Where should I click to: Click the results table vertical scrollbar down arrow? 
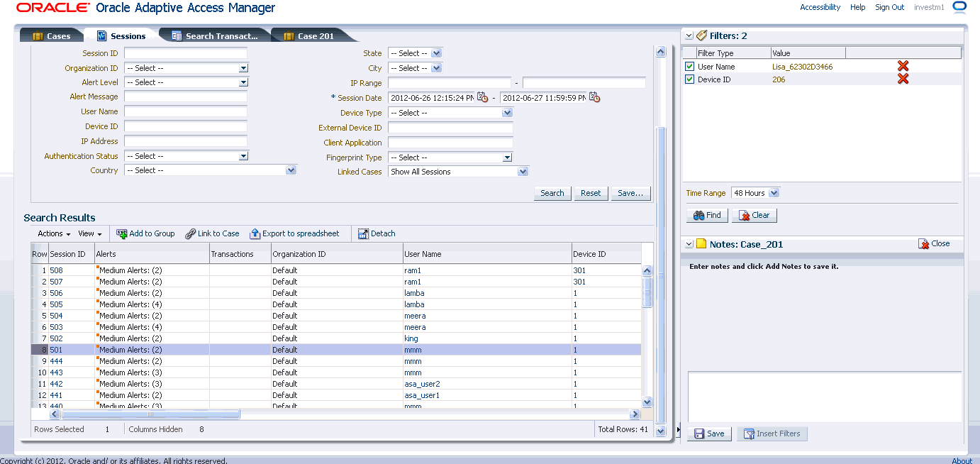(x=646, y=402)
